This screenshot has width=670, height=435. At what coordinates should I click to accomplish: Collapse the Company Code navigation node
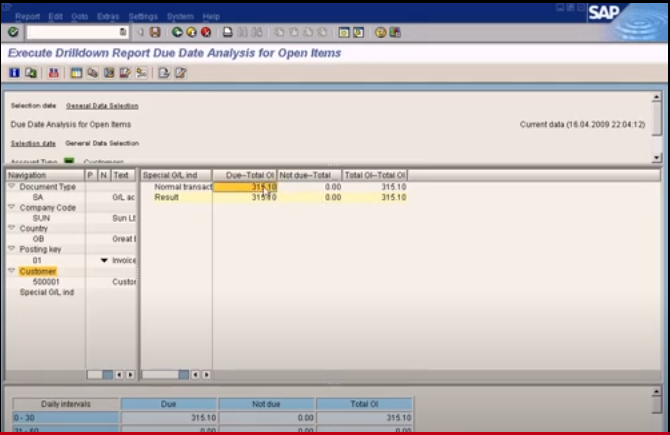tap(12, 207)
